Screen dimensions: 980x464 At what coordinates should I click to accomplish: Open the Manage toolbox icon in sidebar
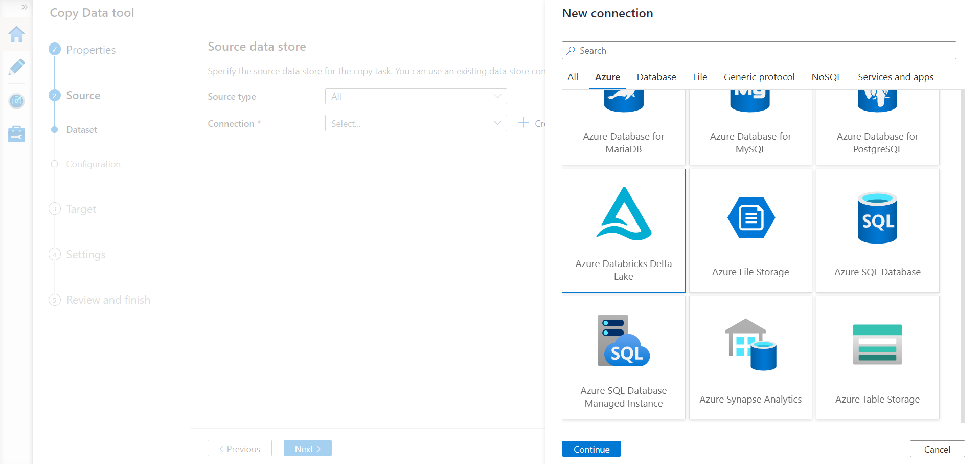coord(16,134)
